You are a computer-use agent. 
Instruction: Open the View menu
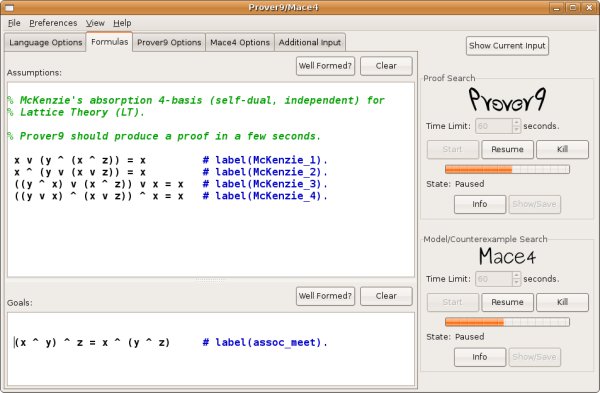95,23
